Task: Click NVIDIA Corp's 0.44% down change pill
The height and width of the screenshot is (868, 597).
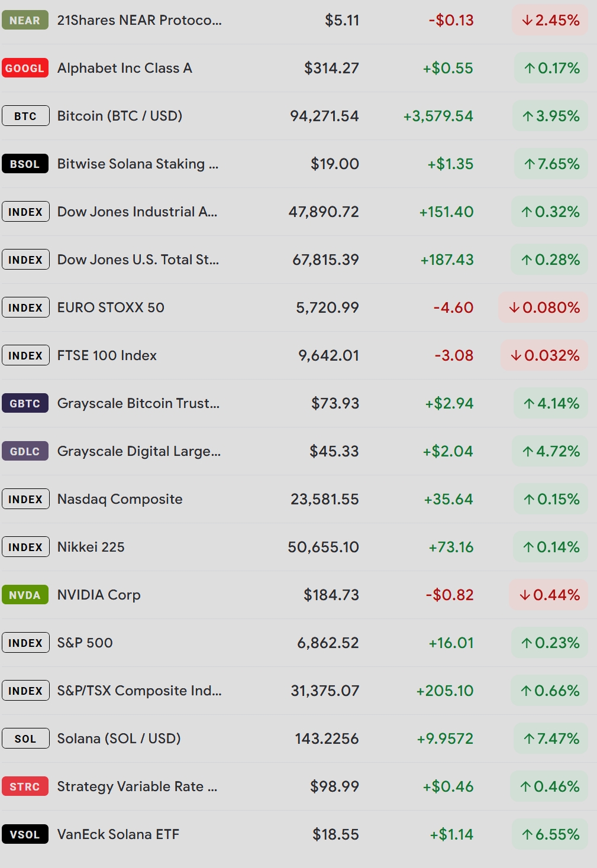Action: tap(549, 595)
